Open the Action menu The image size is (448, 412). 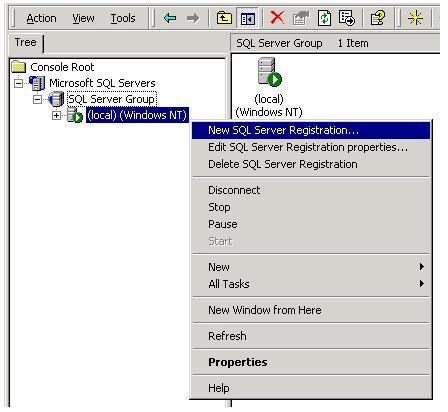(41, 18)
